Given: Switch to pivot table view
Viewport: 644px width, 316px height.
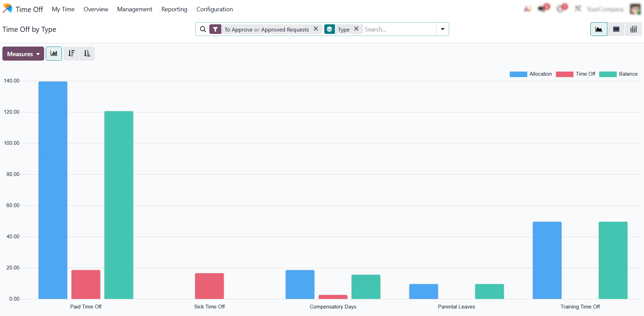Looking at the screenshot, I should [633, 29].
